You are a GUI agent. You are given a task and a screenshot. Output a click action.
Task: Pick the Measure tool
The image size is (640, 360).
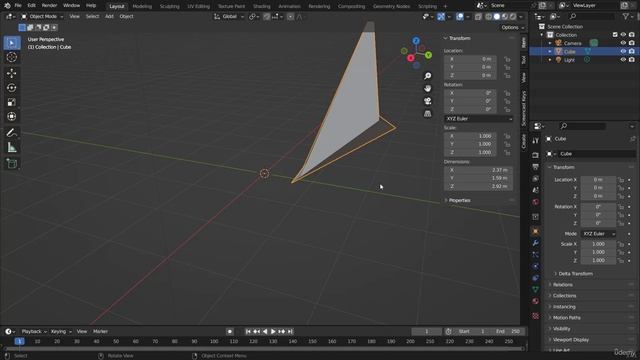pyautogui.click(x=12, y=147)
